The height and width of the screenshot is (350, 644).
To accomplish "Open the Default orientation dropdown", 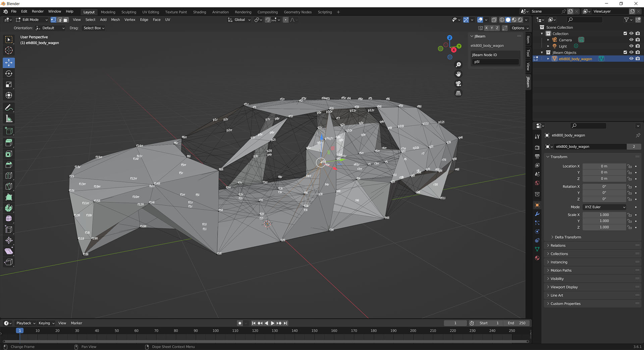I will pyautogui.click(x=50, y=28).
